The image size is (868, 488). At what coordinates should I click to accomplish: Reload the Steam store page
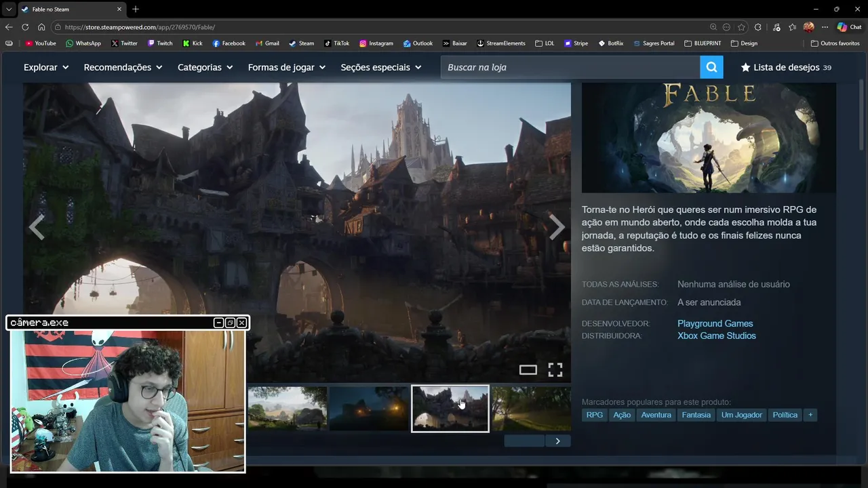click(x=25, y=27)
